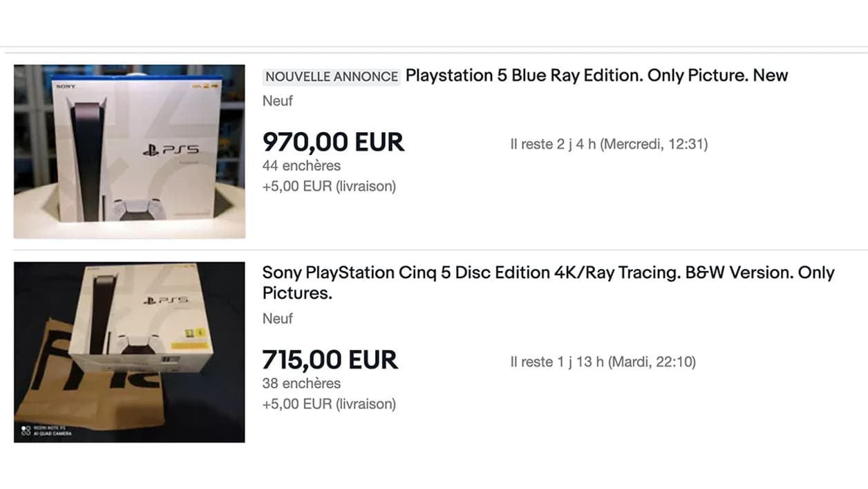The height and width of the screenshot is (489, 868).
Task: Open the 'Playstation 5 Blue Ray Edition' listing title
Action: (596, 75)
